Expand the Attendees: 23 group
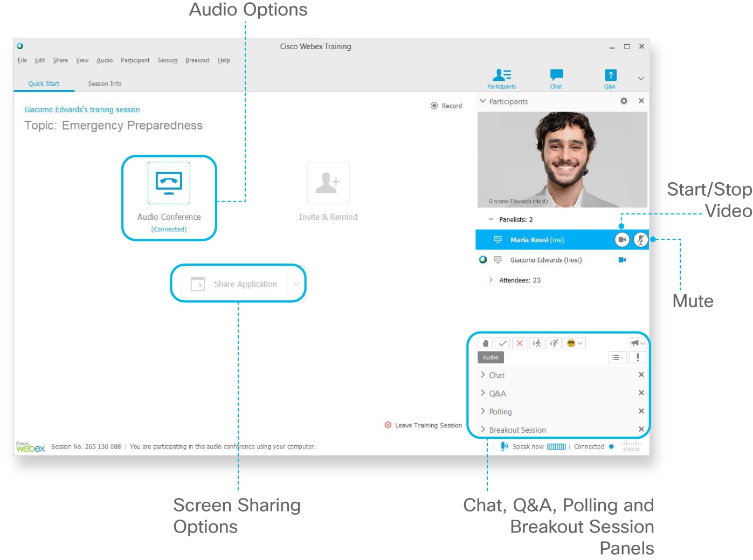Image resolution: width=753 pixels, height=560 pixels. 491,280
